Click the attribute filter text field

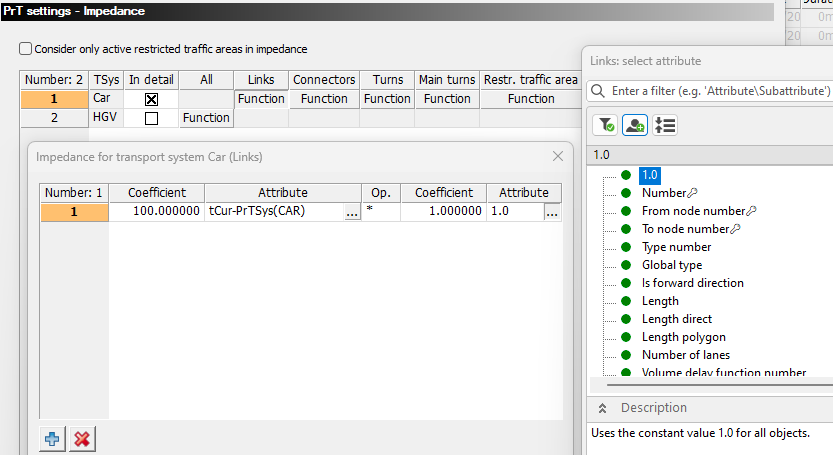pyautogui.click(x=720, y=91)
